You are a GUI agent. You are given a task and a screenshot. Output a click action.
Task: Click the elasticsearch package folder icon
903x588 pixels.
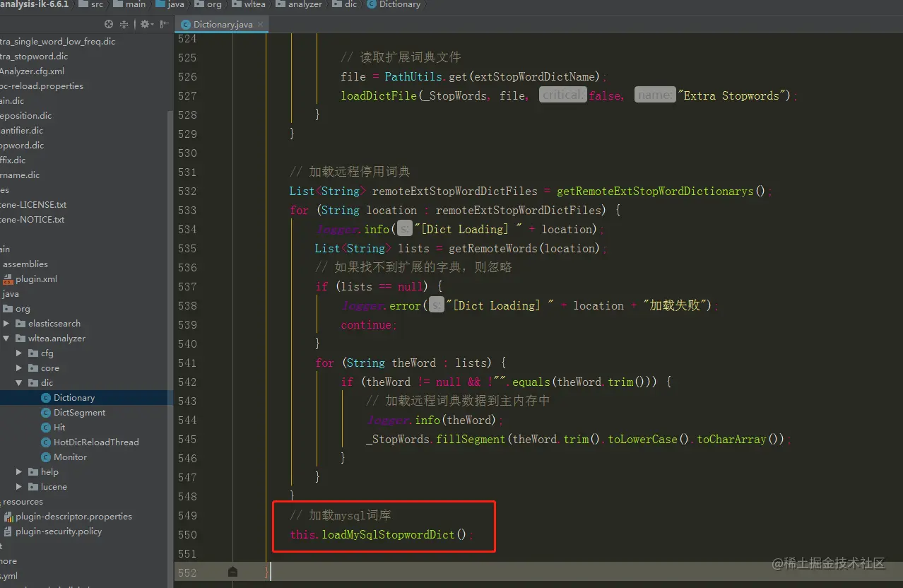point(20,324)
